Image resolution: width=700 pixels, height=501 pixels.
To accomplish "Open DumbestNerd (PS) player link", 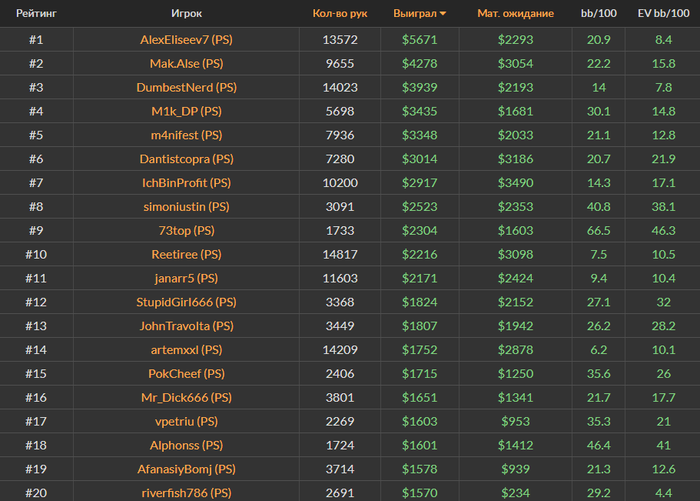I will click(187, 87).
